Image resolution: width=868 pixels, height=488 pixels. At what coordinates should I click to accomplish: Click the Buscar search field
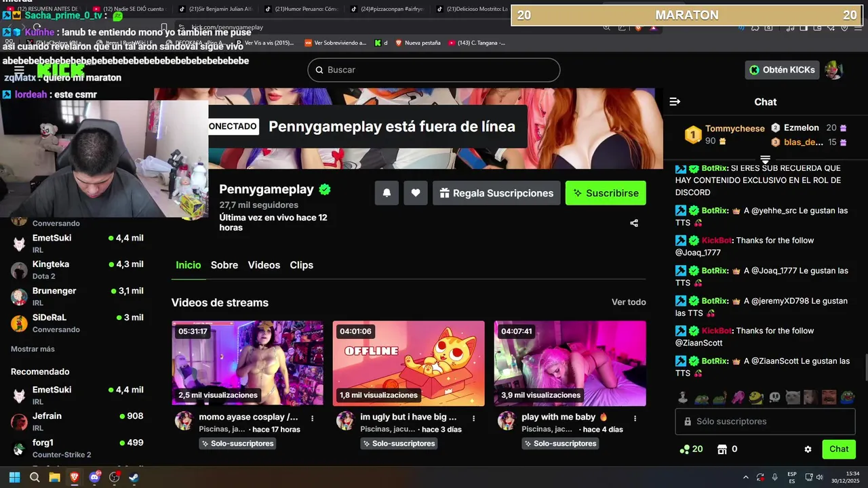pyautogui.click(x=434, y=70)
